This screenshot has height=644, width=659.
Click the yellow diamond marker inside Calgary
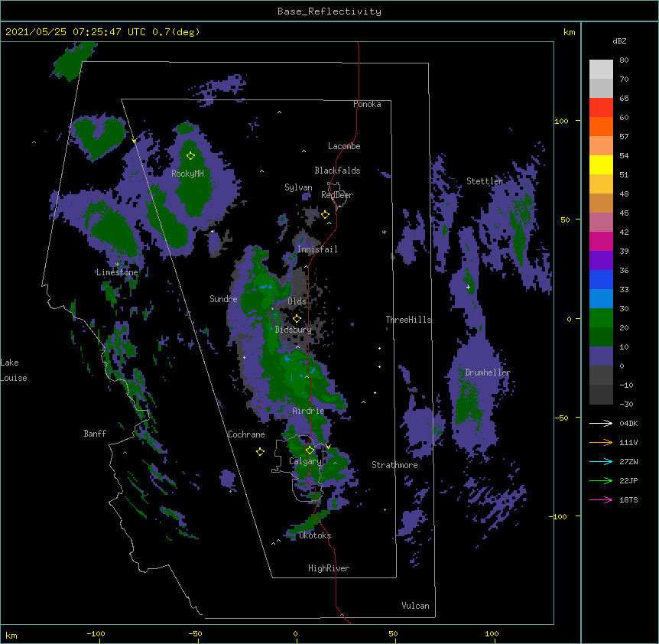click(310, 450)
